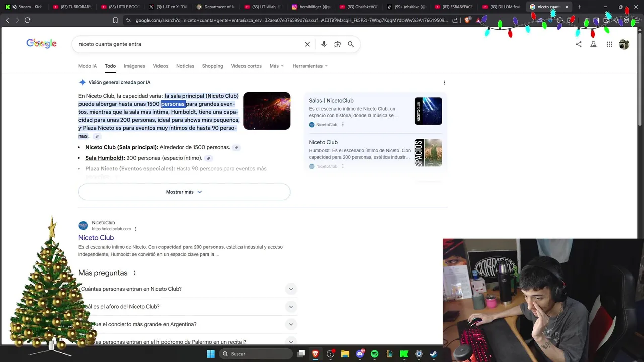Clear the search query with the X icon

[x=307, y=44]
